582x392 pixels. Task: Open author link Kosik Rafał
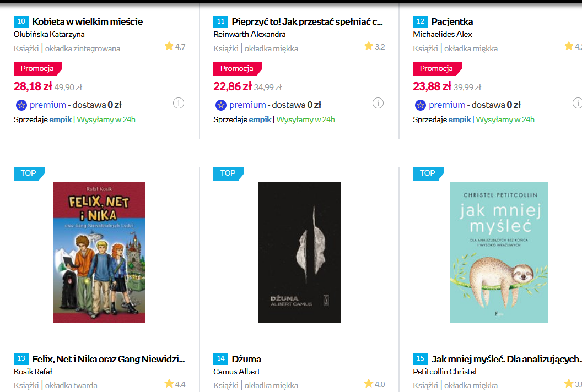coord(33,372)
